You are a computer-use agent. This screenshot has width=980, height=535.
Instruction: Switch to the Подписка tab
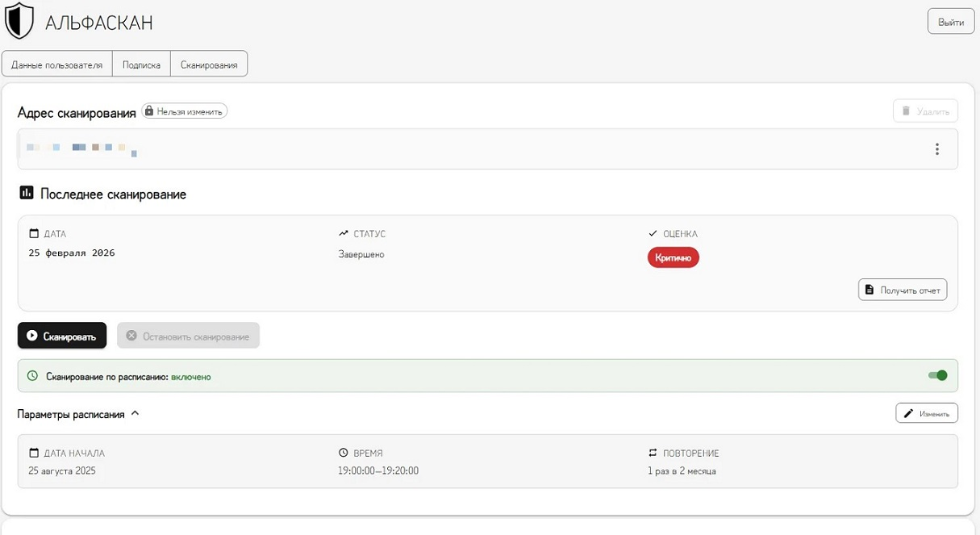point(141,65)
